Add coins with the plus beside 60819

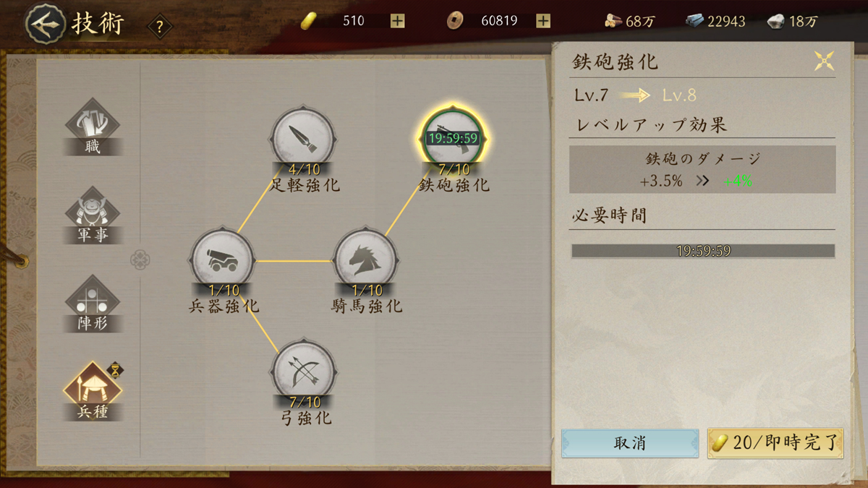pyautogui.click(x=543, y=21)
